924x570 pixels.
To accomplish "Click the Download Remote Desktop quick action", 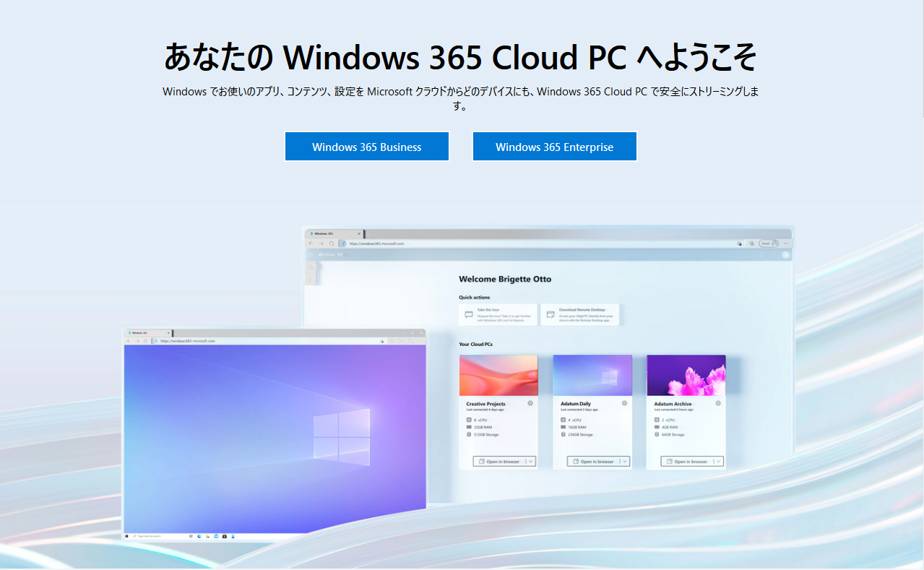I will [580, 314].
